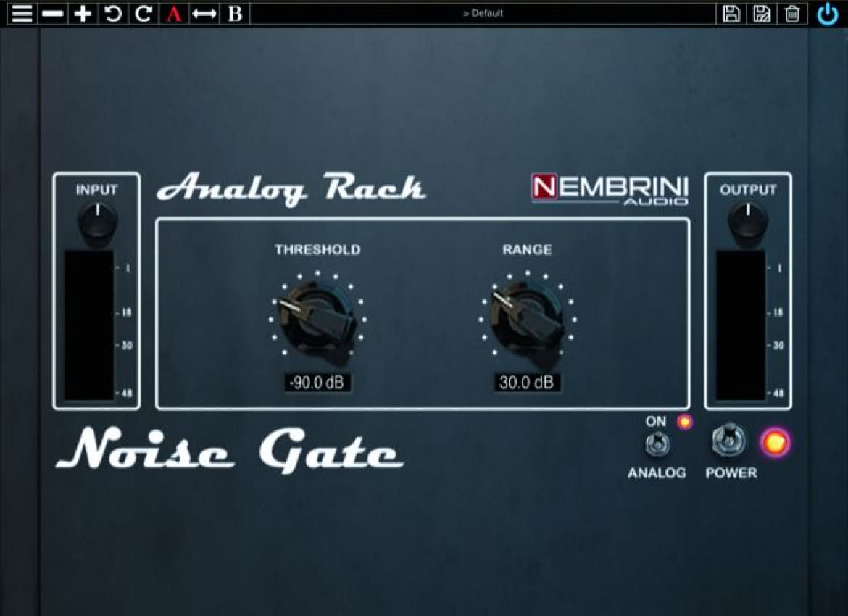Flip the POWER toggle switch
This screenshot has height=616, width=848.
click(x=728, y=440)
